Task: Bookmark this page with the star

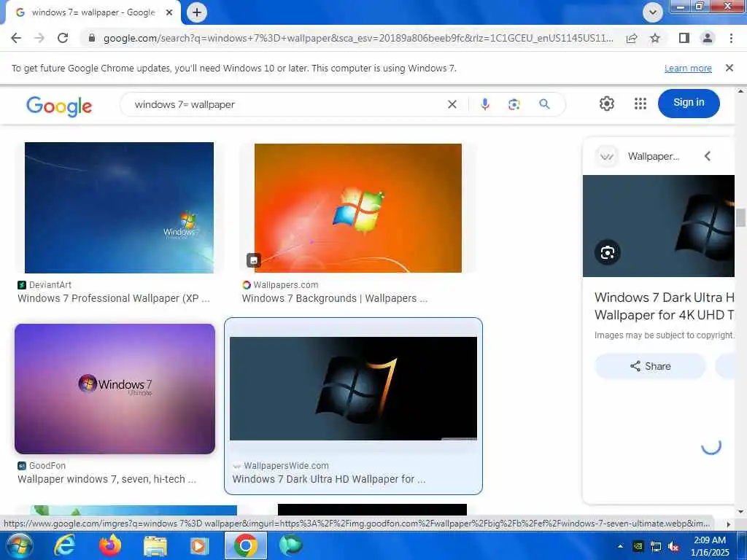Action: point(655,38)
